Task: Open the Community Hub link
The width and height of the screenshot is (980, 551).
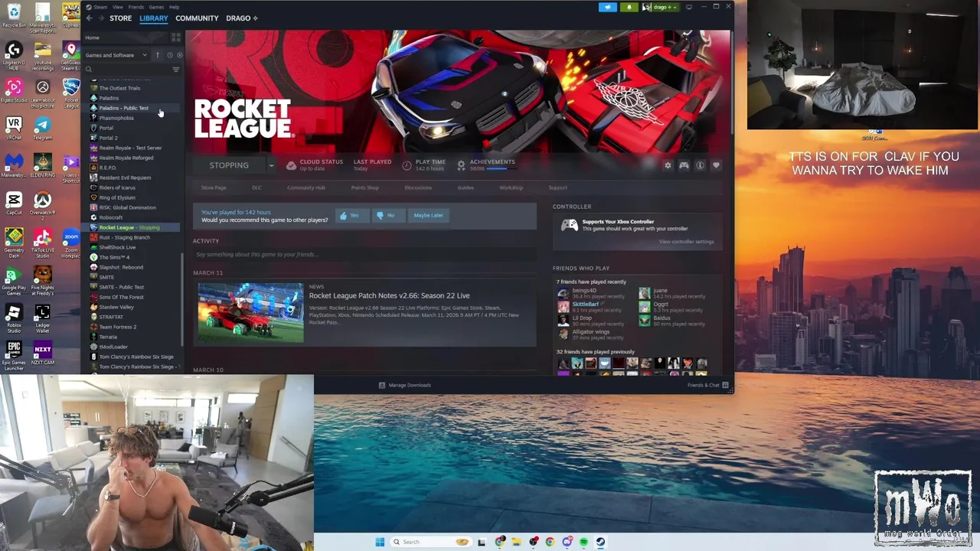Action: [x=306, y=187]
